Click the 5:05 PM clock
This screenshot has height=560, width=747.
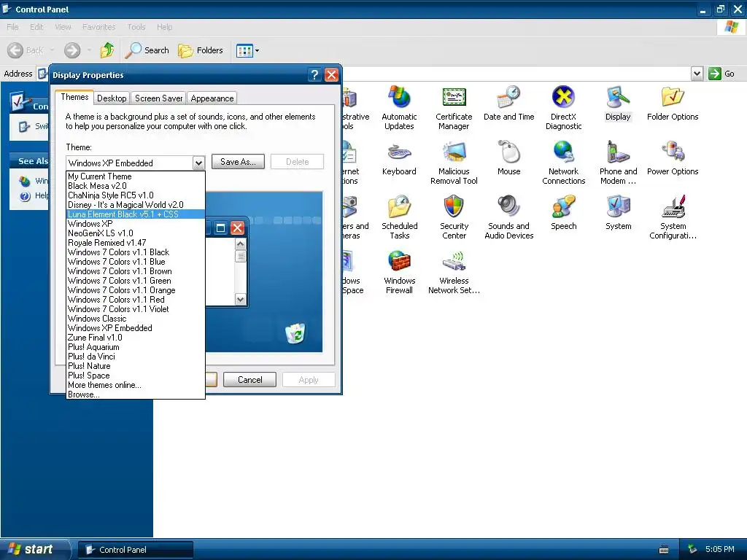coord(719,549)
